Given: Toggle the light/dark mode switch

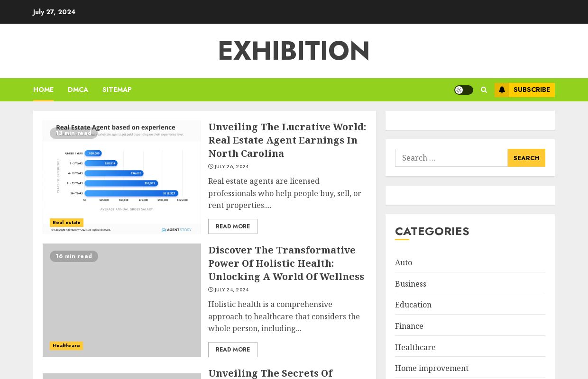Looking at the screenshot, I should [463, 90].
